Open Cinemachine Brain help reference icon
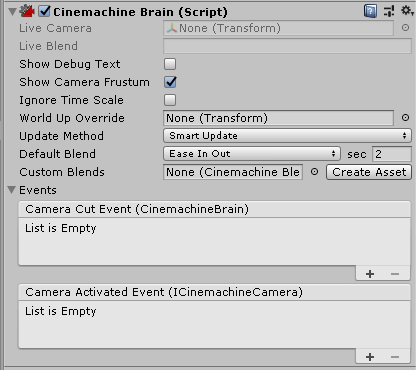This screenshot has height=370, width=416. (370, 11)
